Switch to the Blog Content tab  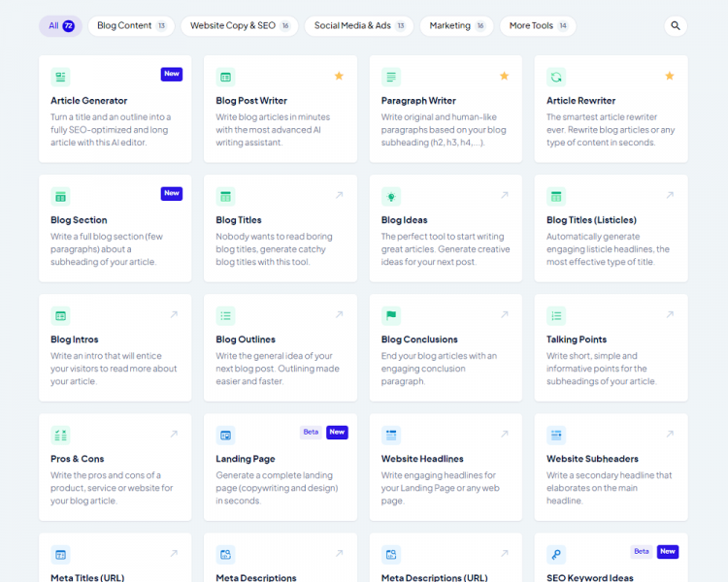click(131, 26)
